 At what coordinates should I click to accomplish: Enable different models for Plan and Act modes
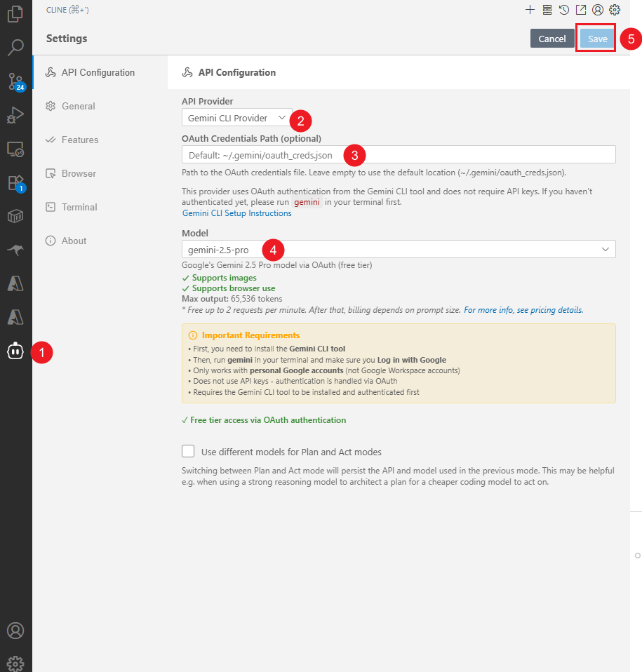pos(188,451)
